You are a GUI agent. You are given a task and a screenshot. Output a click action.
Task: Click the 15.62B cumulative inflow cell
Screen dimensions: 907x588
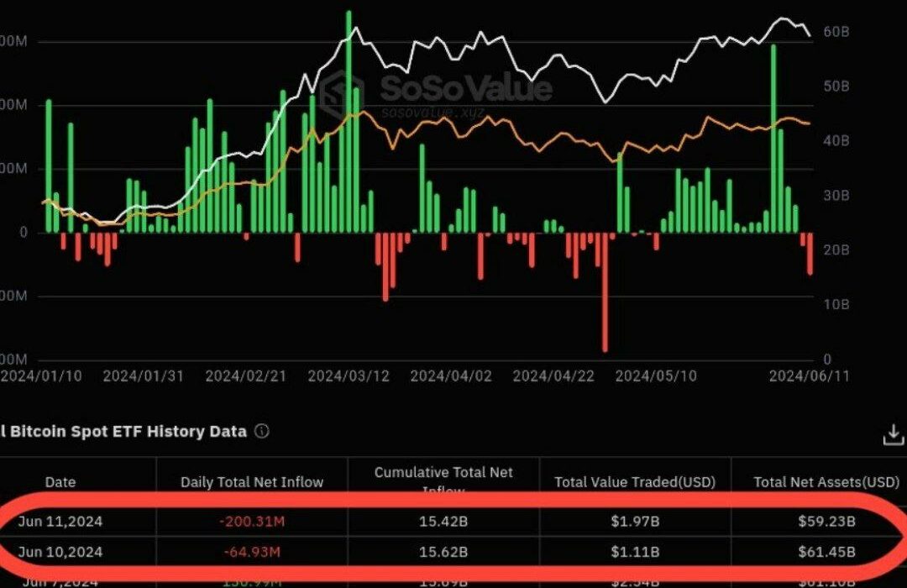(443, 552)
